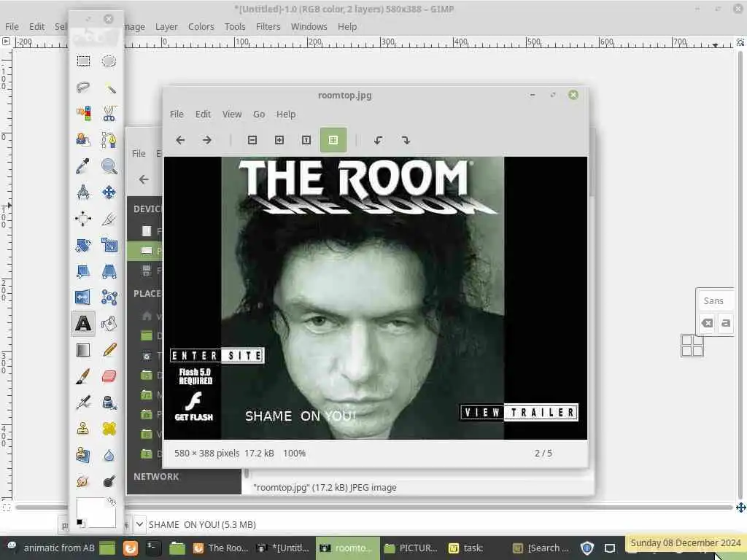The image size is (747, 560).
Task: Open the viewer's Go menu
Action: tap(259, 114)
